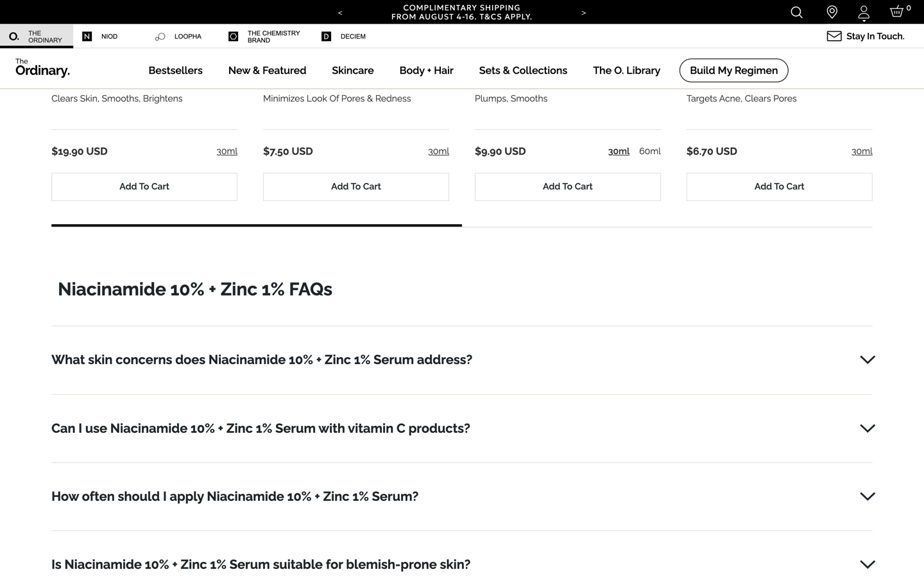Open the Bestsellers menu
This screenshot has height=578, width=924.
175,71
